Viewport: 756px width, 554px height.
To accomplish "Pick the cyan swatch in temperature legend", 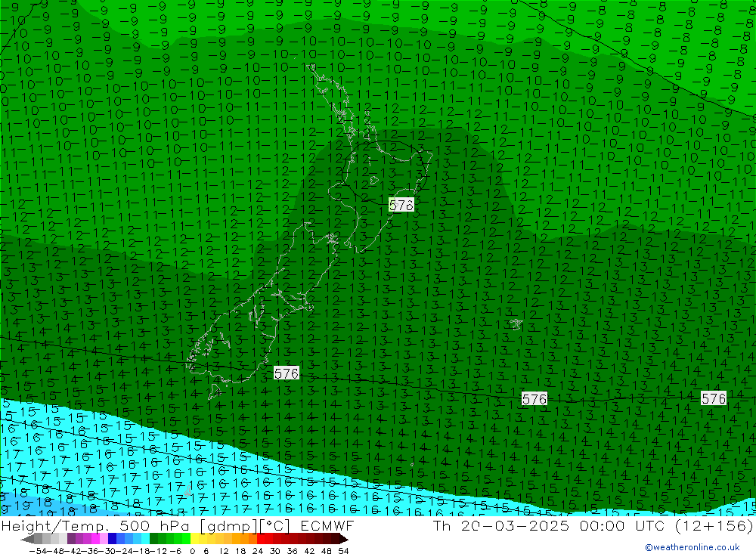I will point(145,539).
